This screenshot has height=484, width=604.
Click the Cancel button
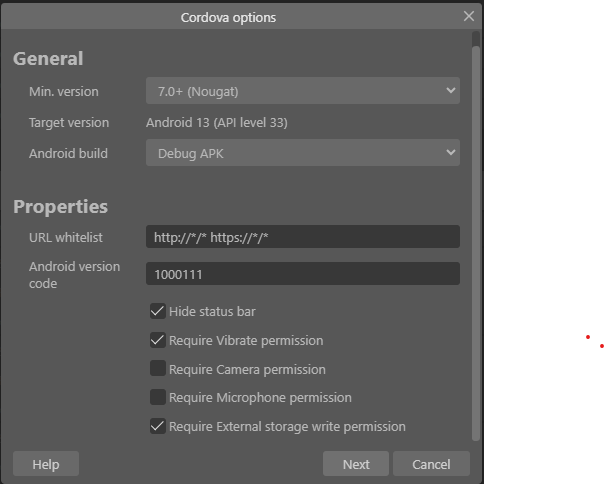coord(431,464)
